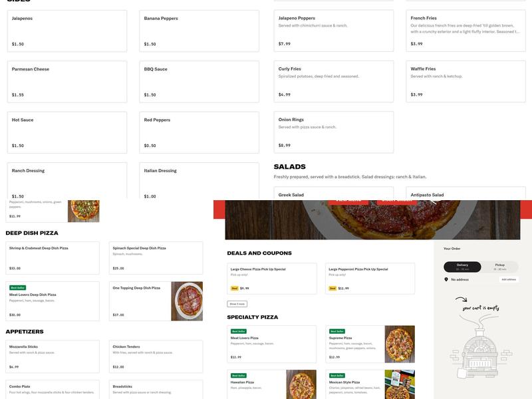Switch order type to Pickup

(500, 266)
